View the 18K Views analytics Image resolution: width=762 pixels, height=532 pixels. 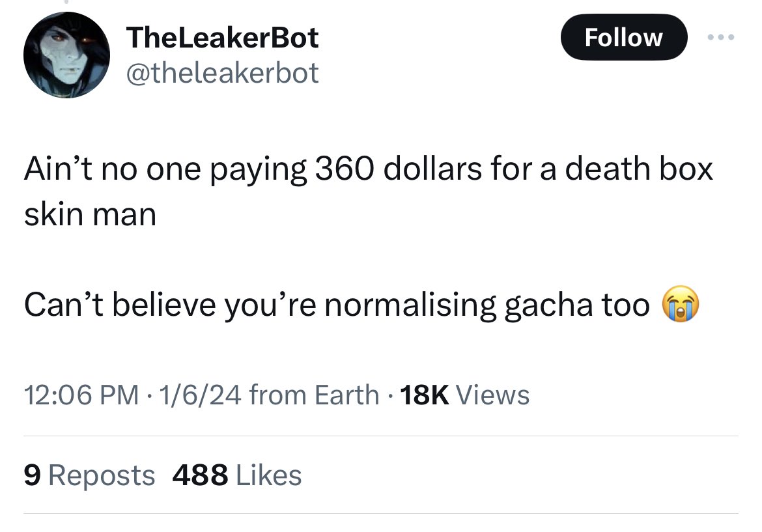click(x=464, y=394)
